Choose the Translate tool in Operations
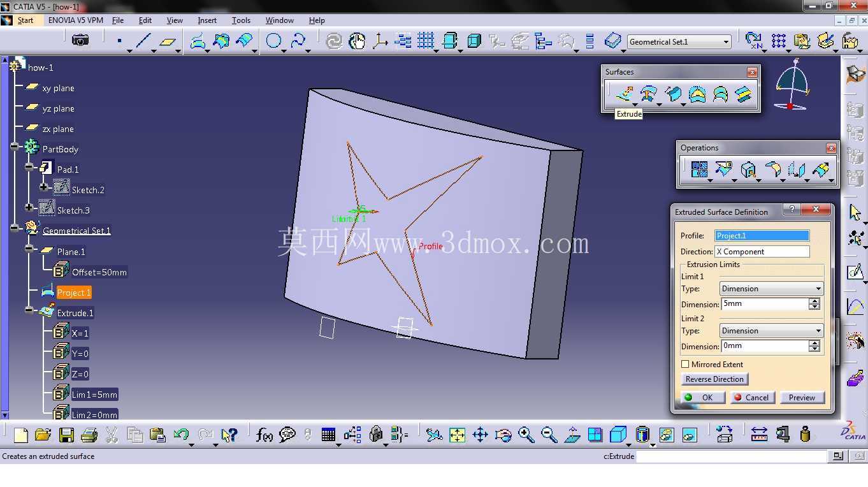Viewport: 868px width, 487px height. tap(797, 170)
